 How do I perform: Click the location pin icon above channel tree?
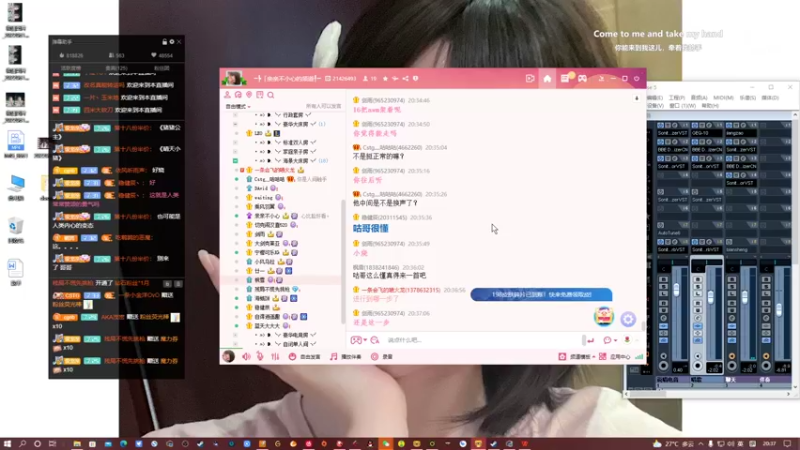point(249,95)
